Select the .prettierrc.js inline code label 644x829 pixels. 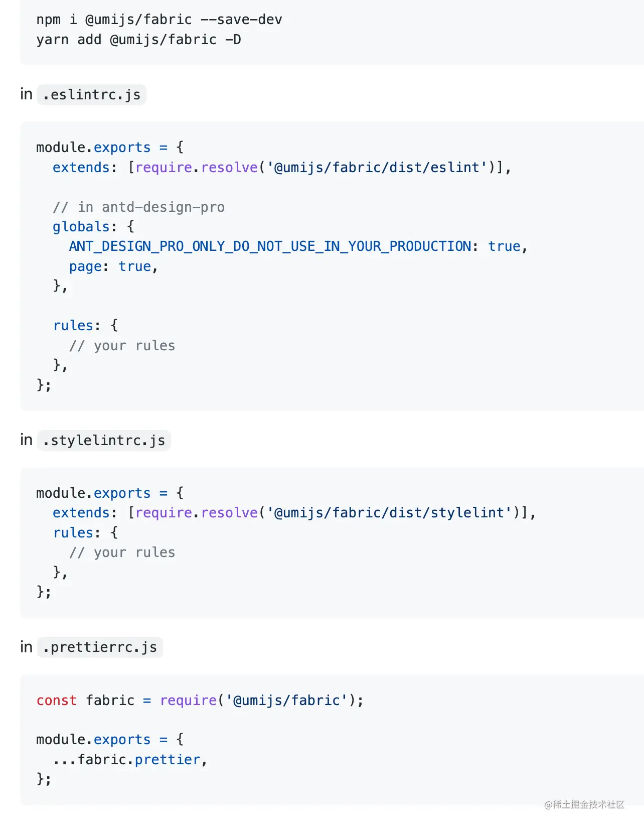[x=100, y=647]
